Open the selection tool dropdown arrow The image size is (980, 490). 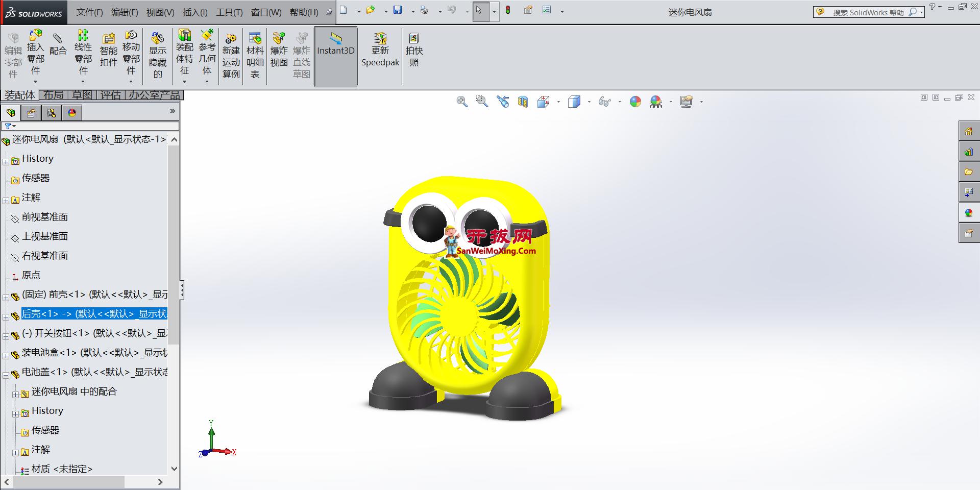tap(494, 11)
